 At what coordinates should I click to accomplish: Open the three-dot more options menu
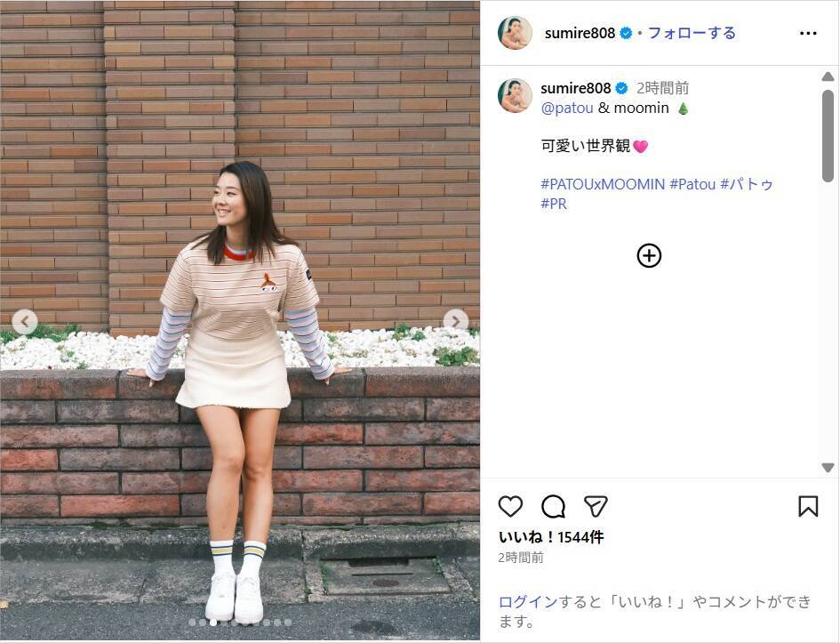(x=808, y=33)
